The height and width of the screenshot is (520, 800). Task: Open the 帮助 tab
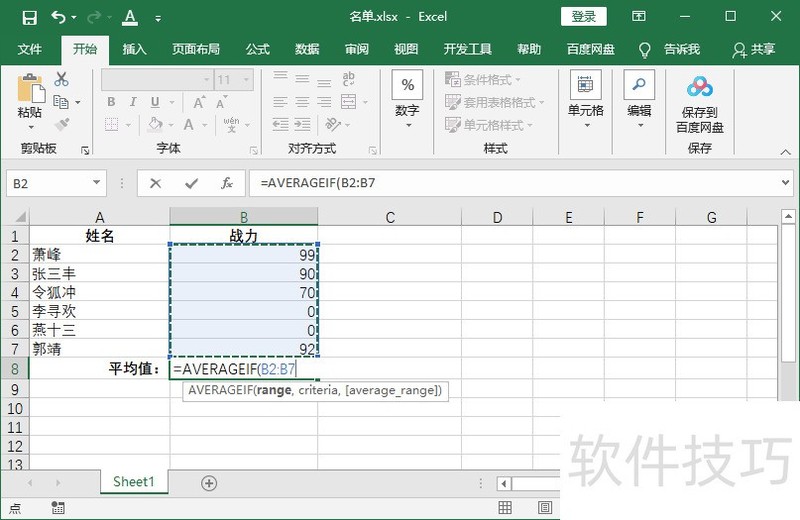click(529, 49)
